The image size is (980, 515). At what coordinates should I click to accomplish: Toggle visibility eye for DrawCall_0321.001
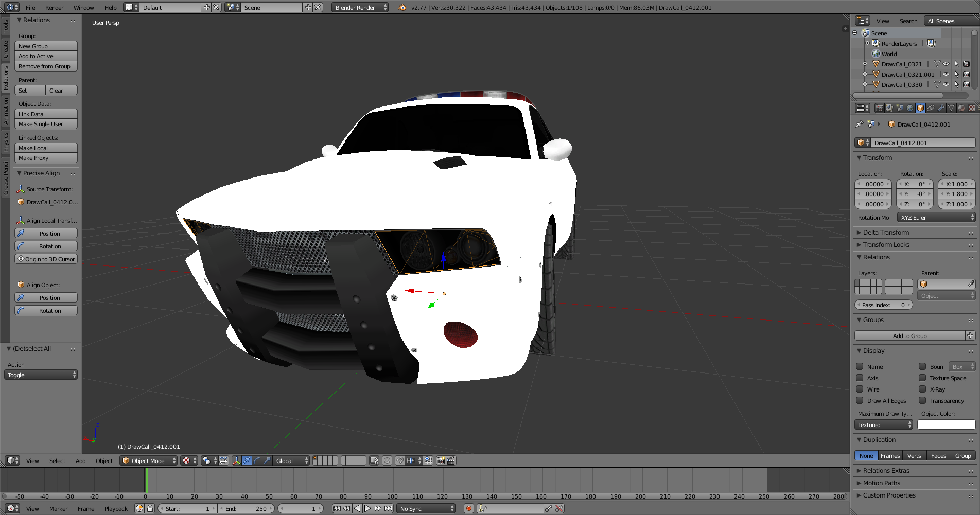946,74
